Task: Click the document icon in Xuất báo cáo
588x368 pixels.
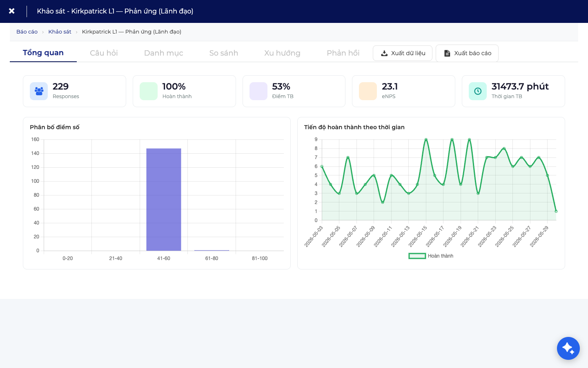Action: (x=447, y=53)
